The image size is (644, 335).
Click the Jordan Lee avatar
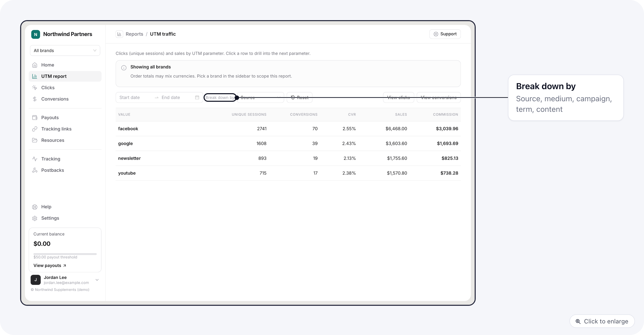(x=36, y=280)
